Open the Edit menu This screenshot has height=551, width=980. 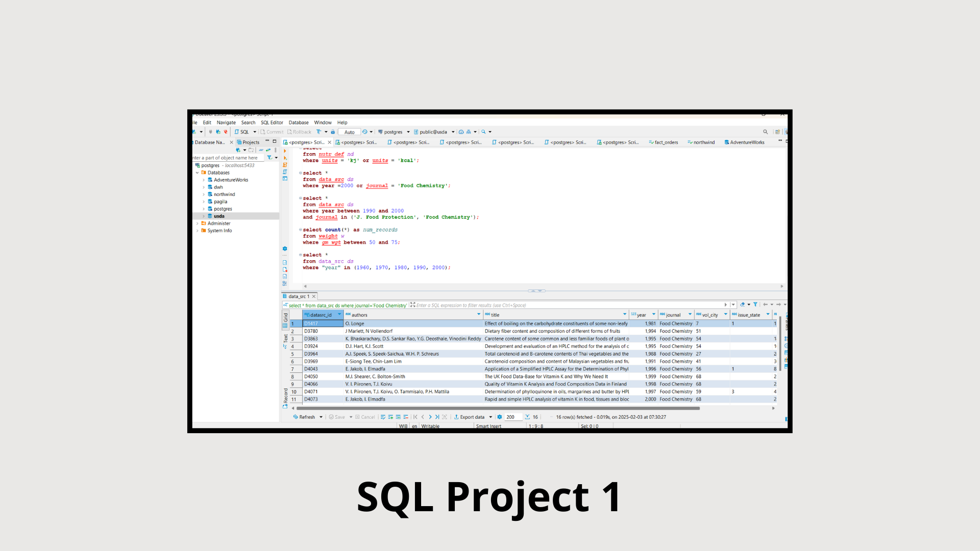pos(207,122)
